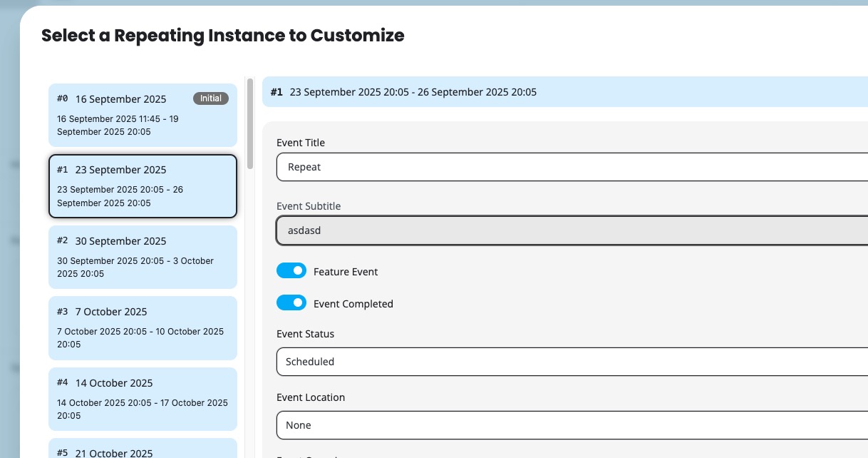Toggle the Event Completed switch
This screenshot has height=458, width=868.
pyautogui.click(x=291, y=303)
